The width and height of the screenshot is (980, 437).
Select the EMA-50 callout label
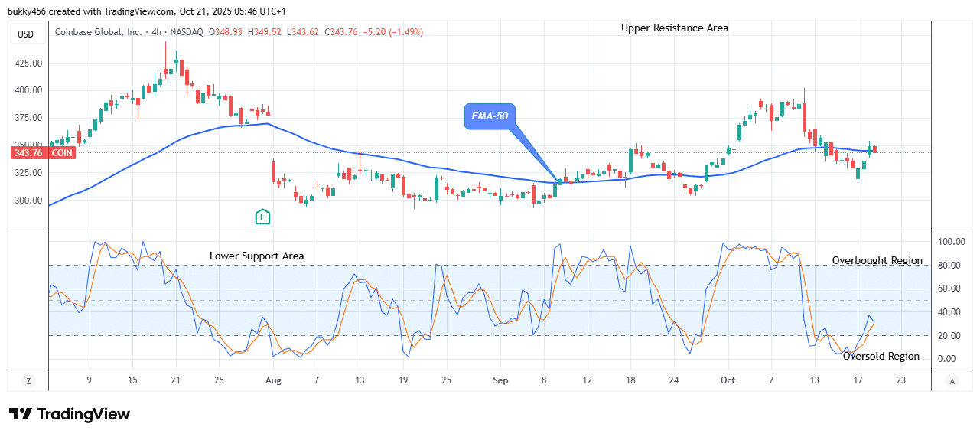pos(489,116)
